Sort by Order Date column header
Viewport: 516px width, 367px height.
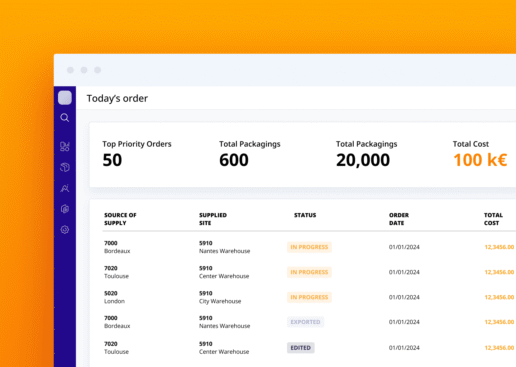pos(399,219)
